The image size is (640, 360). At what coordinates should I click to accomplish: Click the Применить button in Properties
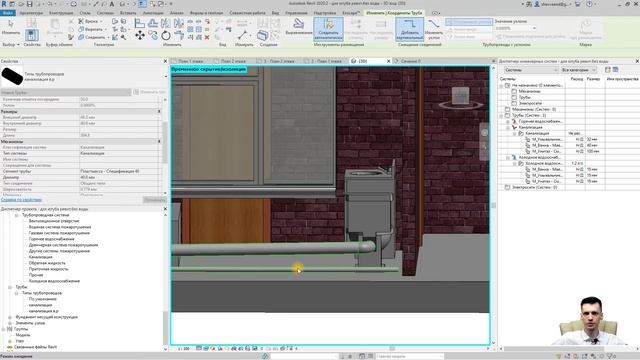coord(154,200)
